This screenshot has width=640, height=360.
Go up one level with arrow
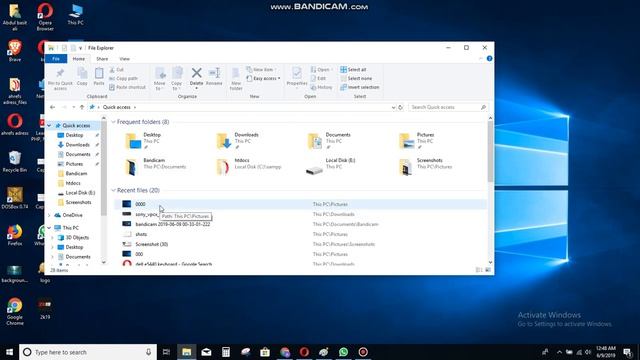(82, 107)
